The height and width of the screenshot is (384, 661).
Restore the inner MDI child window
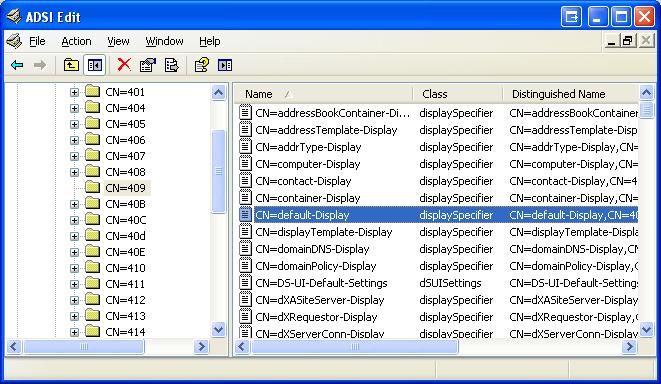pos(628,41)
